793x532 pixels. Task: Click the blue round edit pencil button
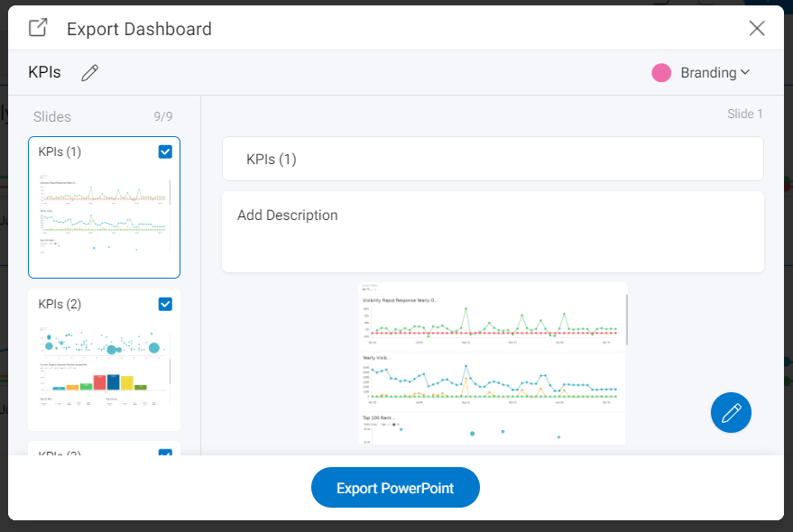(731, 413)
